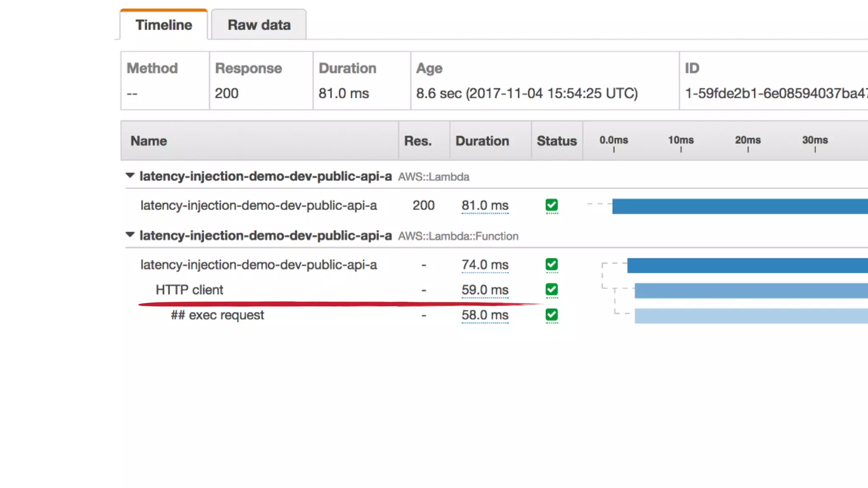Click the light blue exec request timeline bar
Screen dimensions: 868x488
(x=751, y=316)
